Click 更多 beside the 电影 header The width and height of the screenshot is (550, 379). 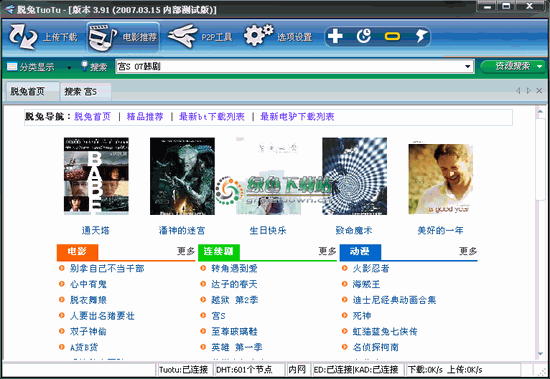click(x=186, y=251)
